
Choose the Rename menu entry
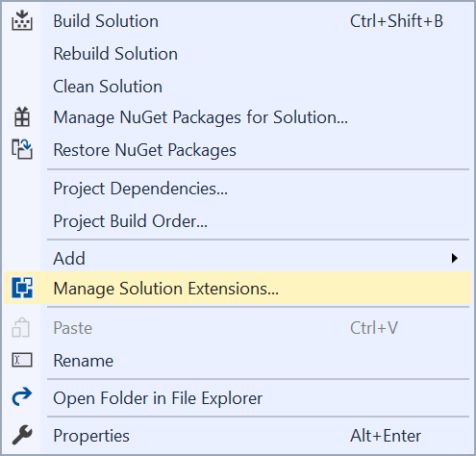tap(238, 361)
